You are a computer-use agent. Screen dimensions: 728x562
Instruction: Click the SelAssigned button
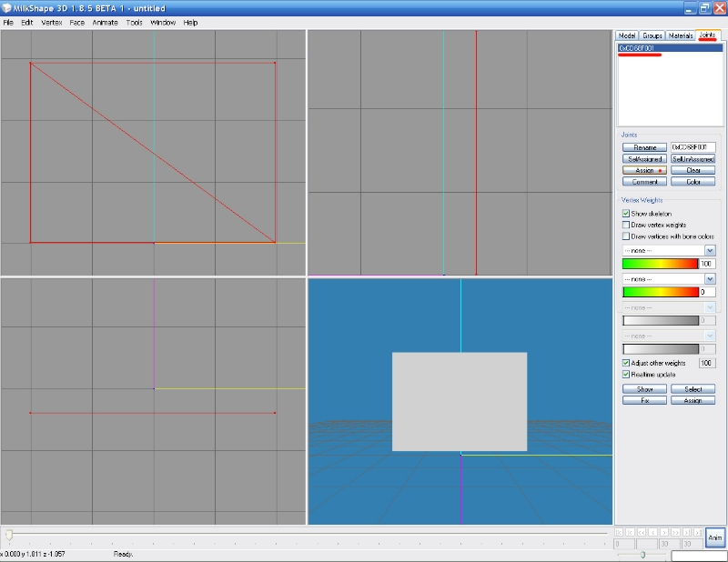644,158
